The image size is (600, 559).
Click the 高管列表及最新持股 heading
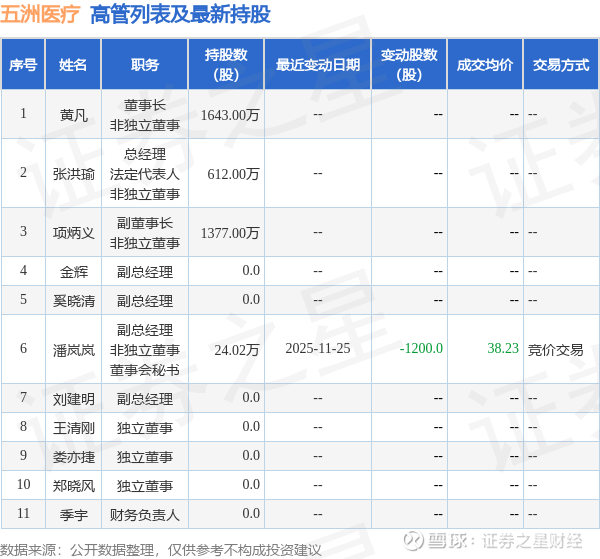pos(180,15)
